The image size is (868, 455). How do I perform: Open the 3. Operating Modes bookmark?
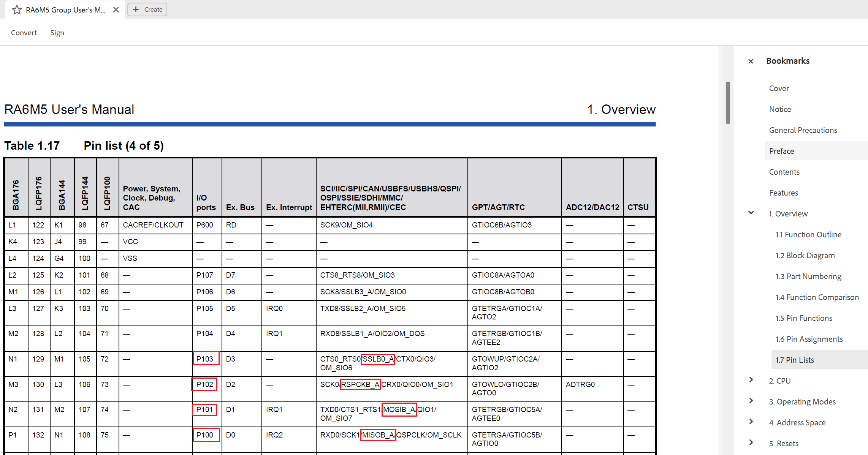802,401
